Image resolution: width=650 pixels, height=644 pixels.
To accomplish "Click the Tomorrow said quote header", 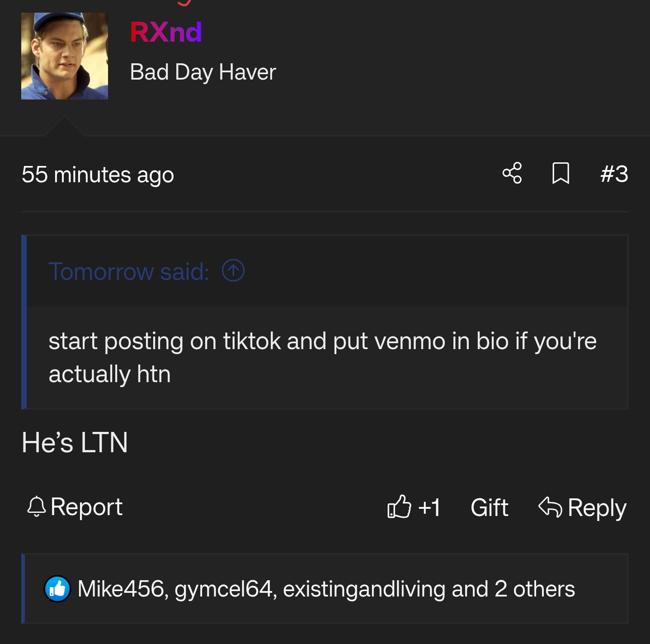I will point(129,271).
